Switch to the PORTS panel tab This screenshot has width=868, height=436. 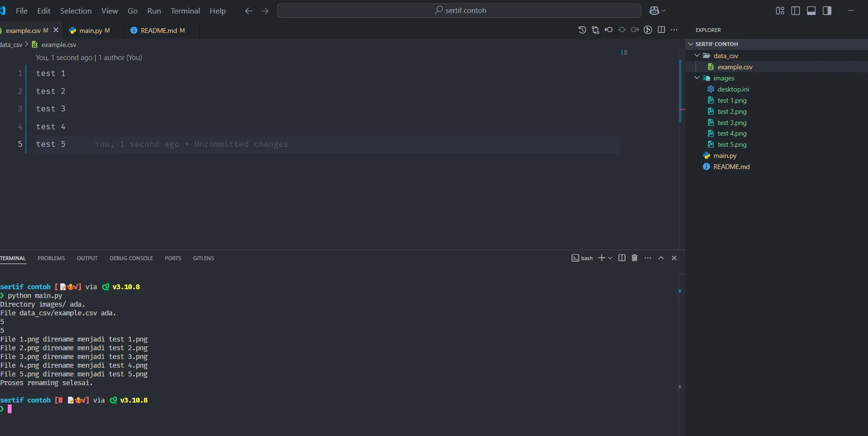(x=173, y=258)
